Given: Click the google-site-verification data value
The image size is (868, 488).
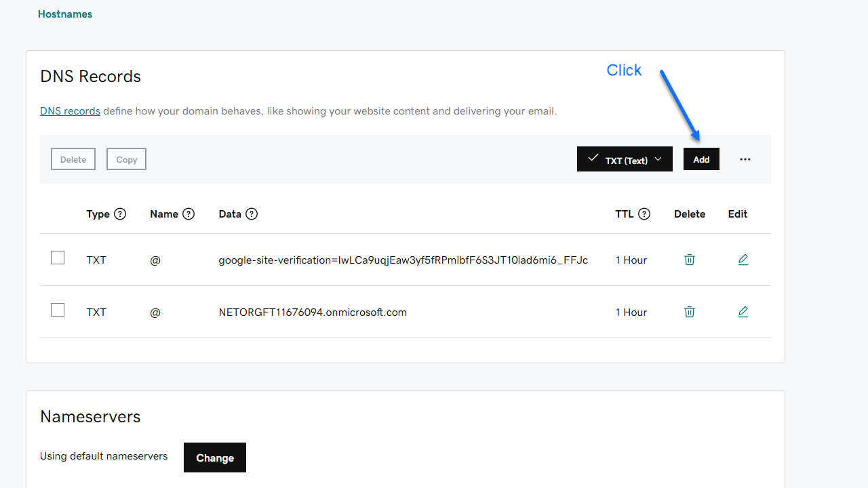Looking at the screenshot, I should coord(403,260).
